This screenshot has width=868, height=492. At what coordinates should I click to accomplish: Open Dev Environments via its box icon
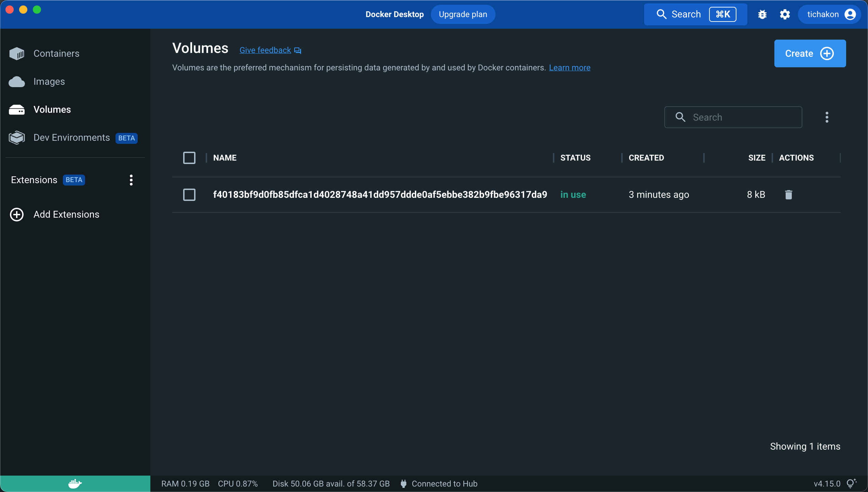[x=17, y=137]
